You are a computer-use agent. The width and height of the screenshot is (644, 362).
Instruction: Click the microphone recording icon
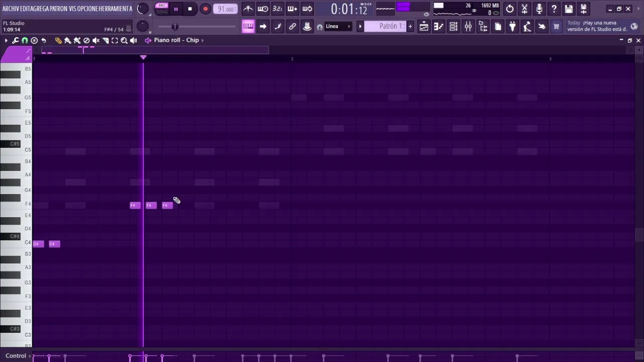[539, 9]
